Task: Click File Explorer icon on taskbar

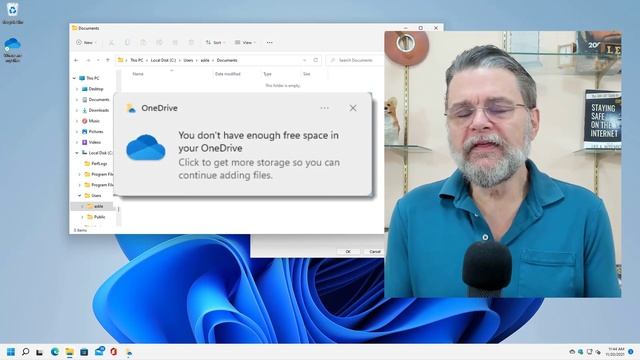Action: pos(69,352)
